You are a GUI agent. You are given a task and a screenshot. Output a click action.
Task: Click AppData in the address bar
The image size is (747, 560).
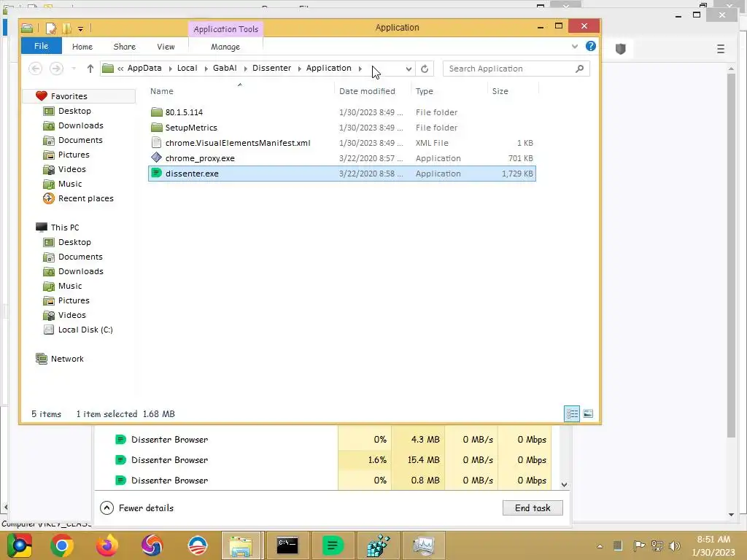coord(144,68)
